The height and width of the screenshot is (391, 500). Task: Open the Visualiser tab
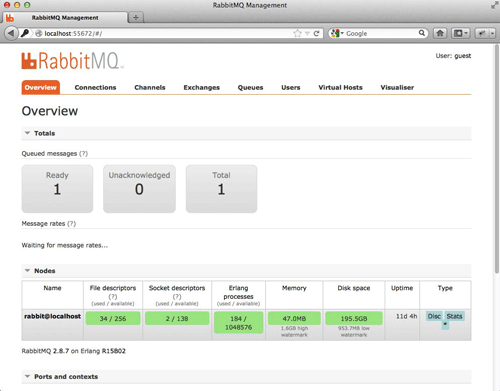(x=397, y=87)
